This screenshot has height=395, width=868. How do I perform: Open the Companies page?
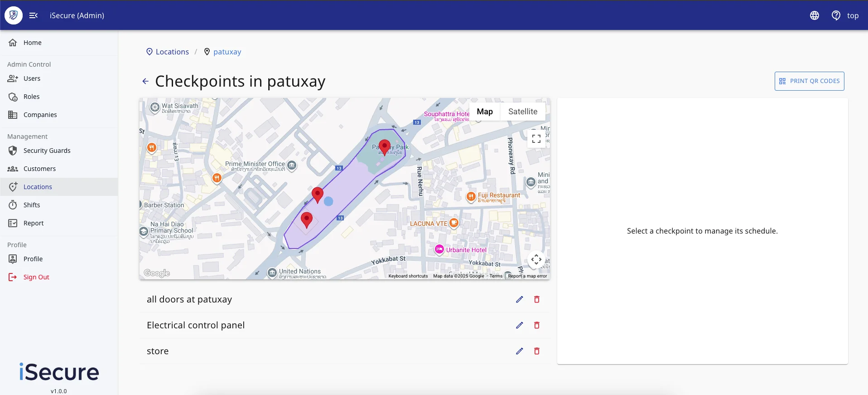point(40,115)
